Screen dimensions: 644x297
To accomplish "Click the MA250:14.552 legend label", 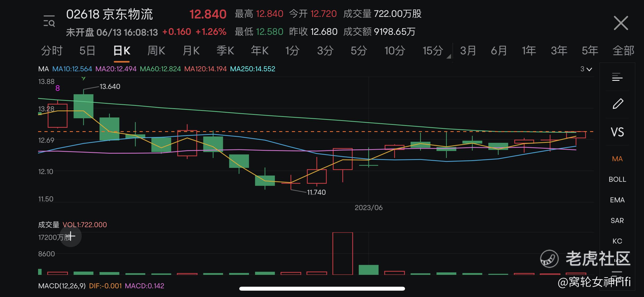I will click(253, 69).
